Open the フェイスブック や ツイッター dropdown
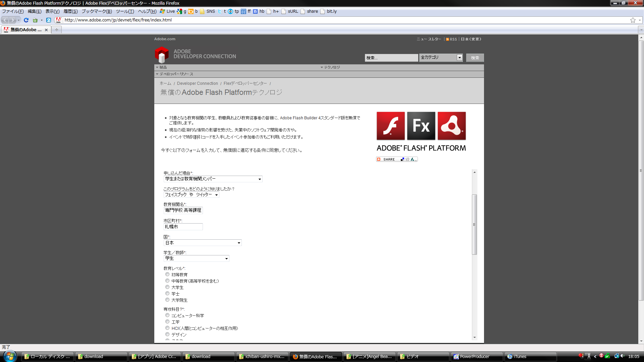The width and height of the screenshot is (644, 362). tap(191, 195)
